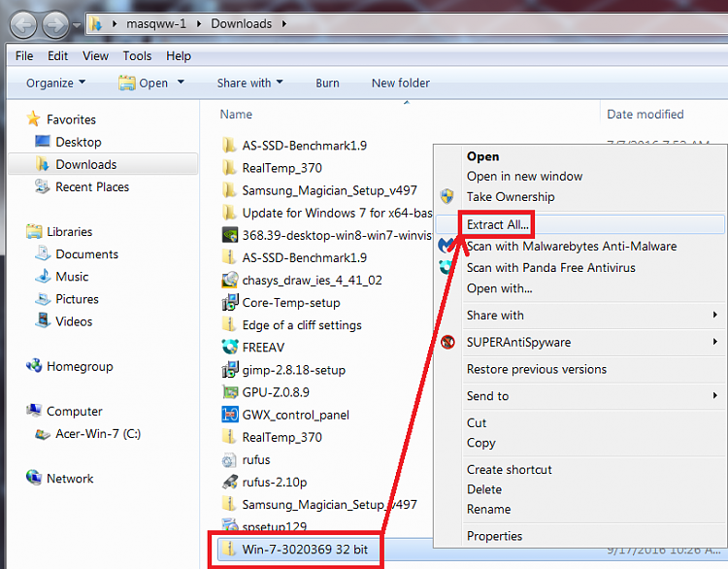The image size is (728, 569).
Task: Select masqww-1 in the address breadcrumb
Action: 156,23
